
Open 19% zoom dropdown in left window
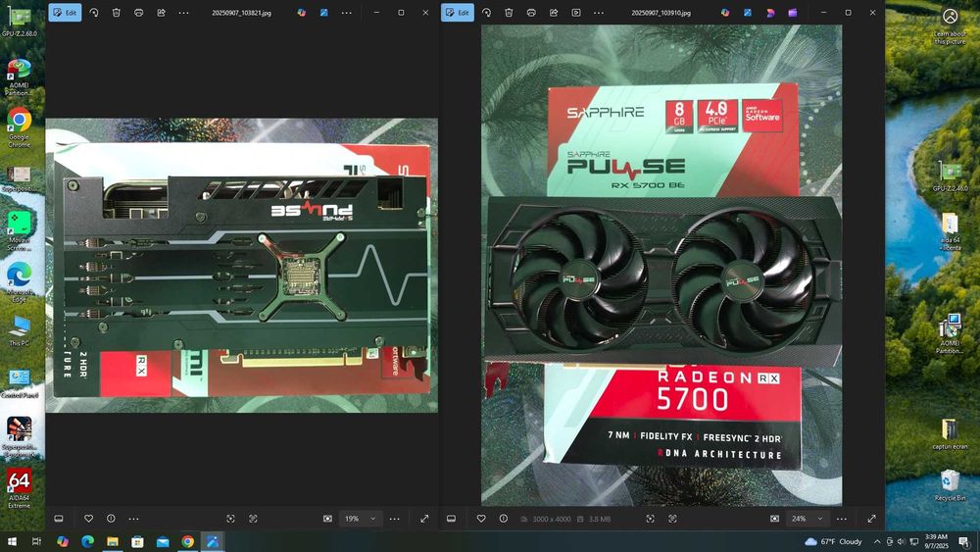[x=361, y=519]
